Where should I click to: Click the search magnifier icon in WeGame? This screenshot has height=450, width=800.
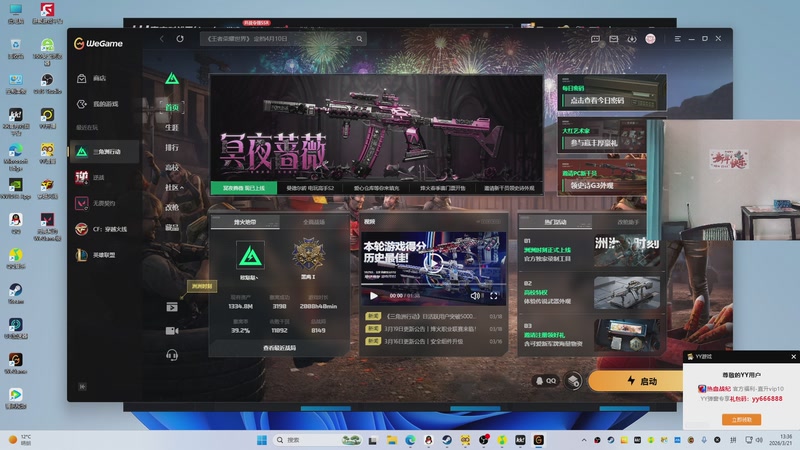359,39
